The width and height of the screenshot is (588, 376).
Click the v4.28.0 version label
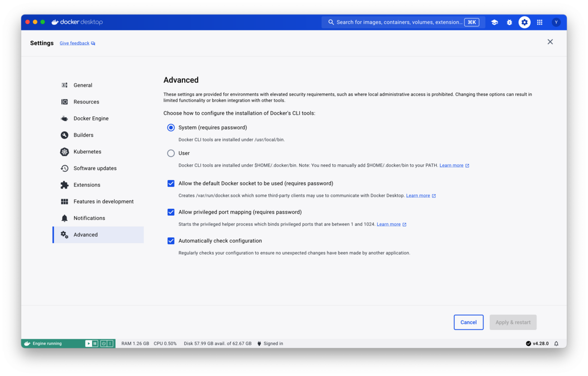click(540, 344)
